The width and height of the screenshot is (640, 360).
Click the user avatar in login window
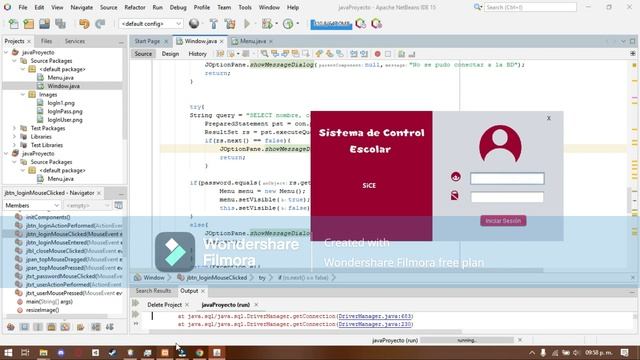tap(500, 144)
